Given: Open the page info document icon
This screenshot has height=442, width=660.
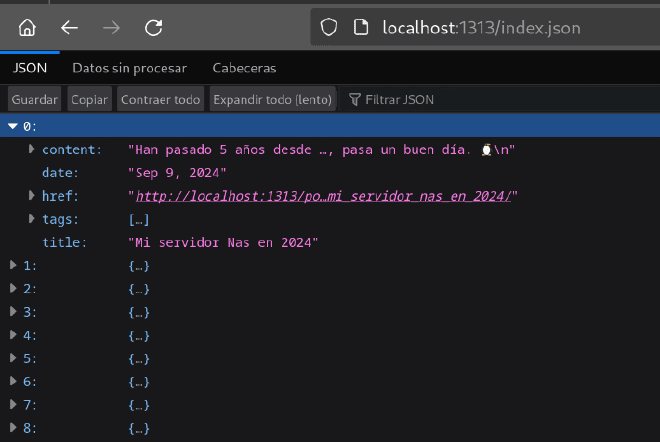Looking at the screenshot, I should (x=361, y=27).
